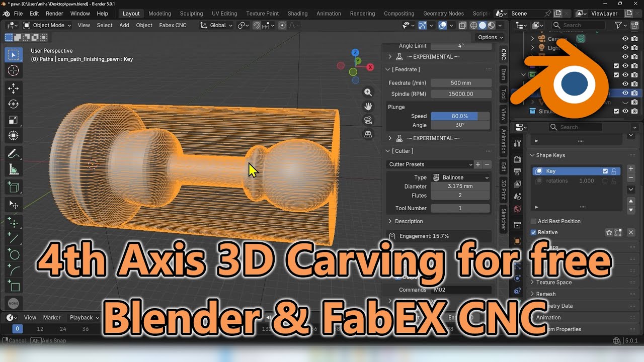Open the CNC sidebar tab

point(503,54)
